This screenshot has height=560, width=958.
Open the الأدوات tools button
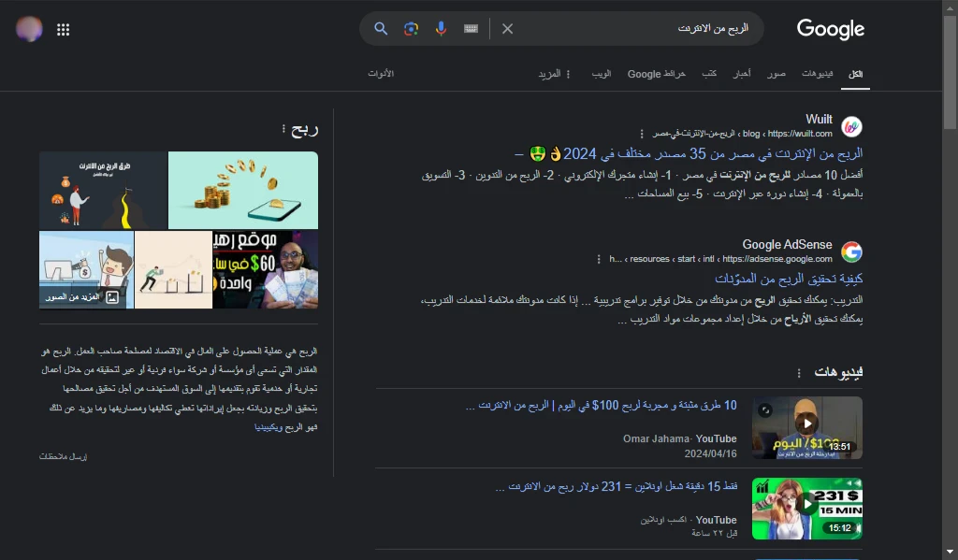[381, 73]
